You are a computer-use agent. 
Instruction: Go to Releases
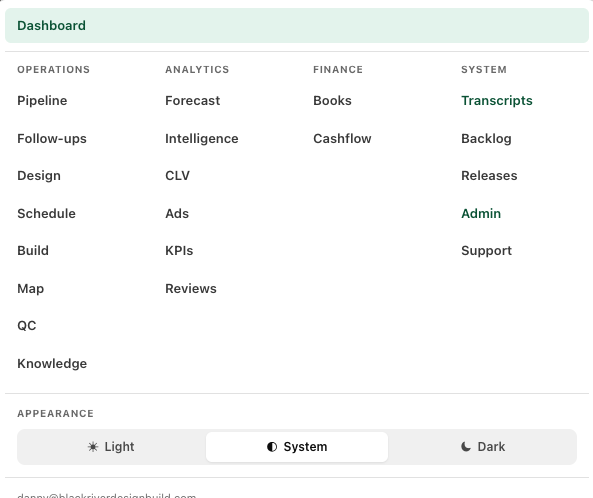click(x=489, y=176)
